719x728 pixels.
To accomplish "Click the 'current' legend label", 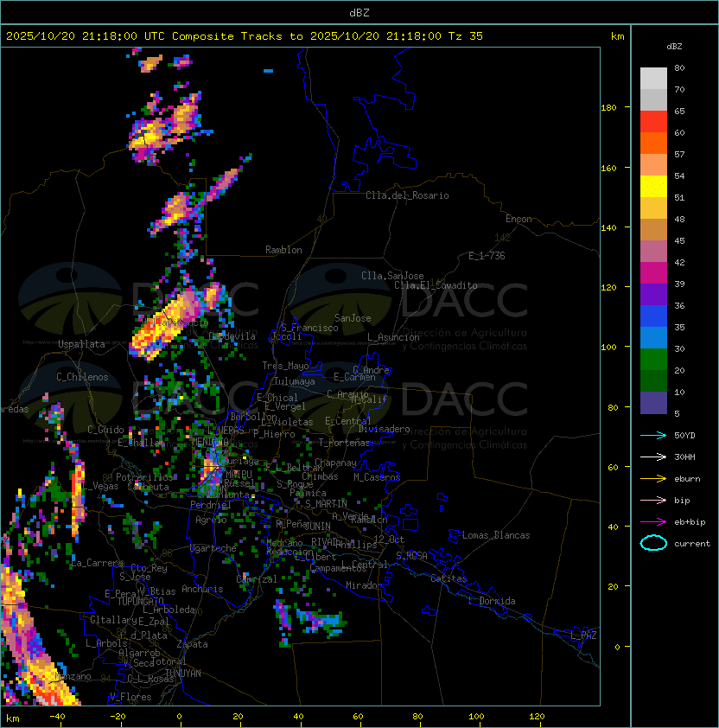I will point(692,544).
